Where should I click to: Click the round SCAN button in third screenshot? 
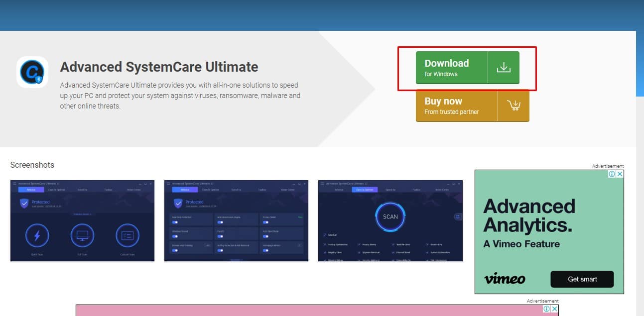pos(390,216)
